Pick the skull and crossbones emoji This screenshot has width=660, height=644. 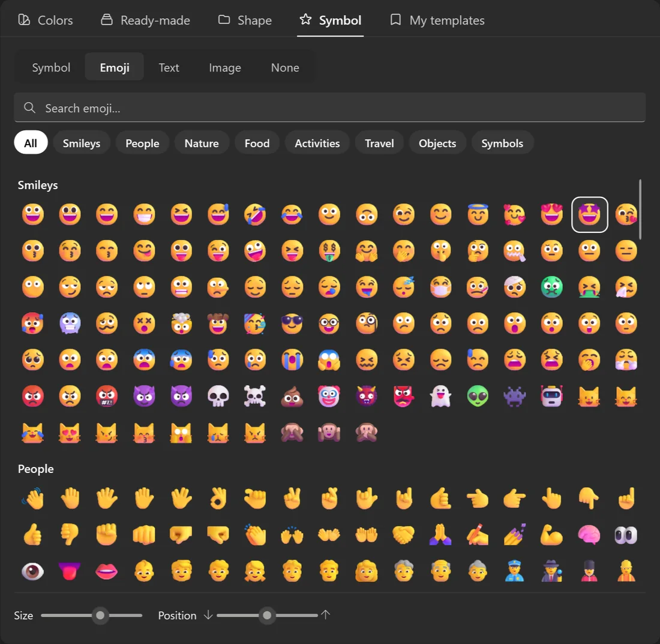tap(255, 396)
